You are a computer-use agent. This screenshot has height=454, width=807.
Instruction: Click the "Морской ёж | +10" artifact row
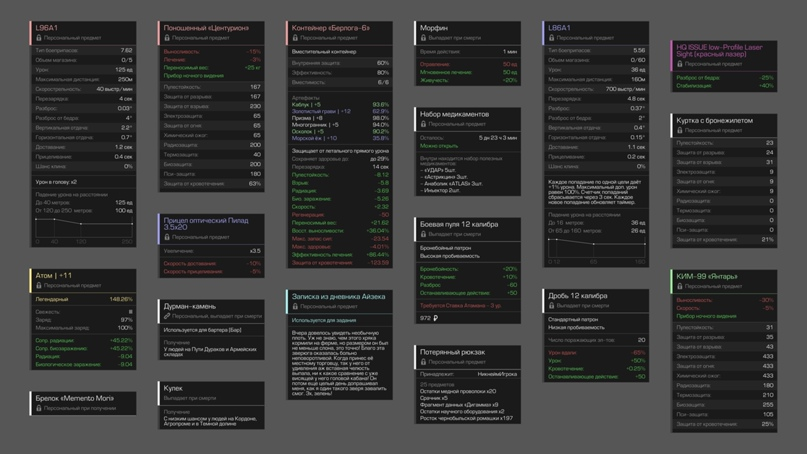(340, 138)
